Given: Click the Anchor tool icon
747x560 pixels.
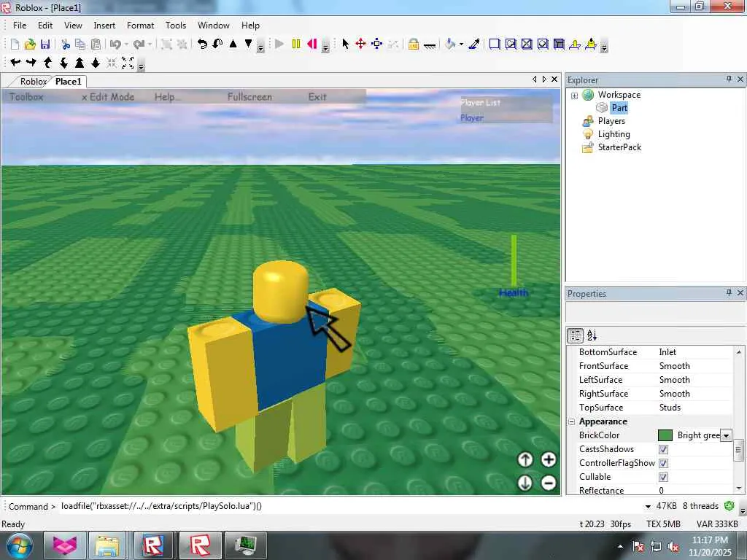Looking at the screenshot, I should [x=430, y=46].
